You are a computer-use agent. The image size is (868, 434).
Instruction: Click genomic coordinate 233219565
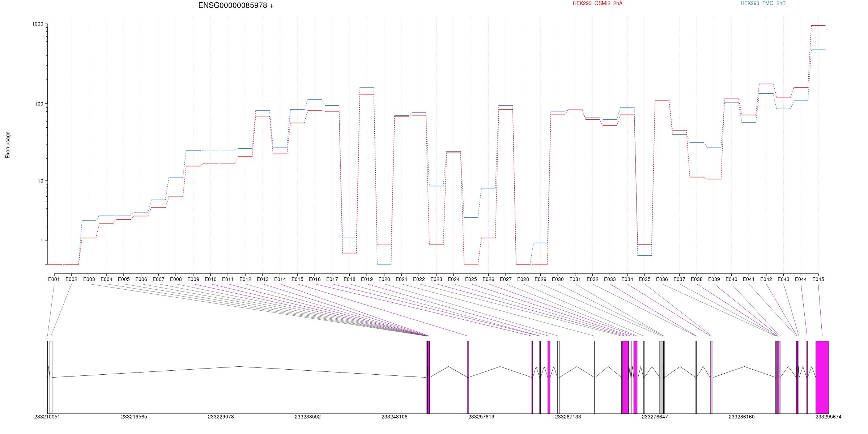pos(134,417)
